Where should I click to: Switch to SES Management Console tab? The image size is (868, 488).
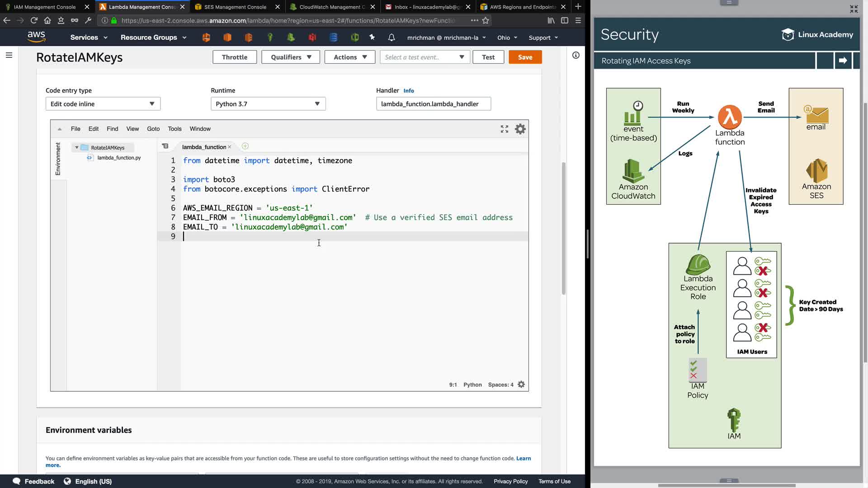(235, 7)
